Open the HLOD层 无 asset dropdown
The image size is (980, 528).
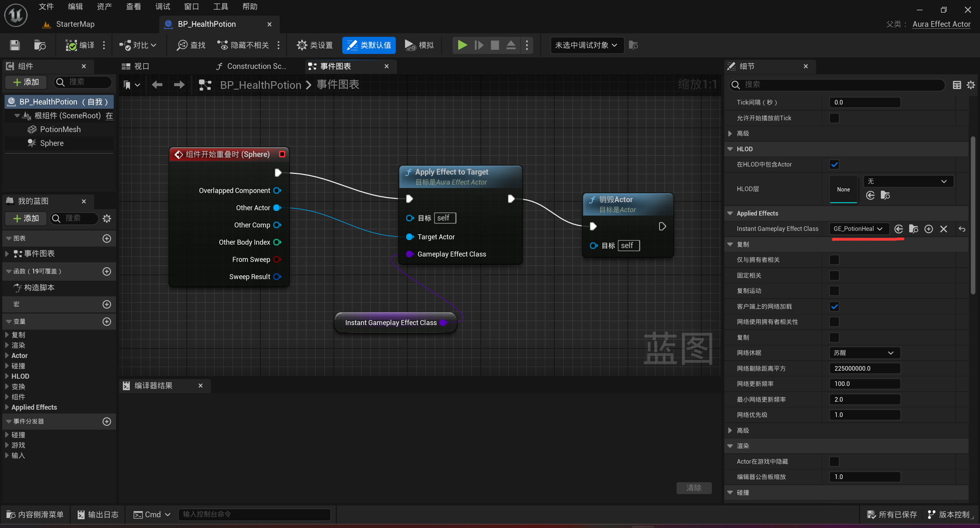pyautogui.click(x=908, y=181)
